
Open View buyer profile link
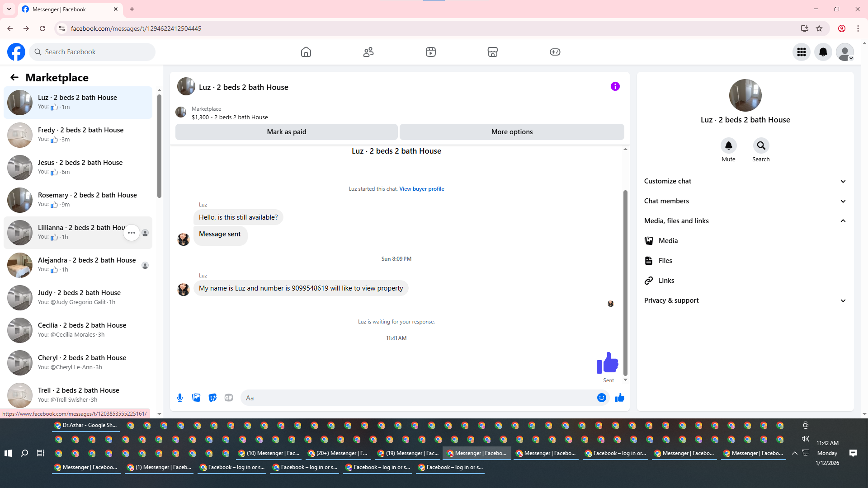421,189
